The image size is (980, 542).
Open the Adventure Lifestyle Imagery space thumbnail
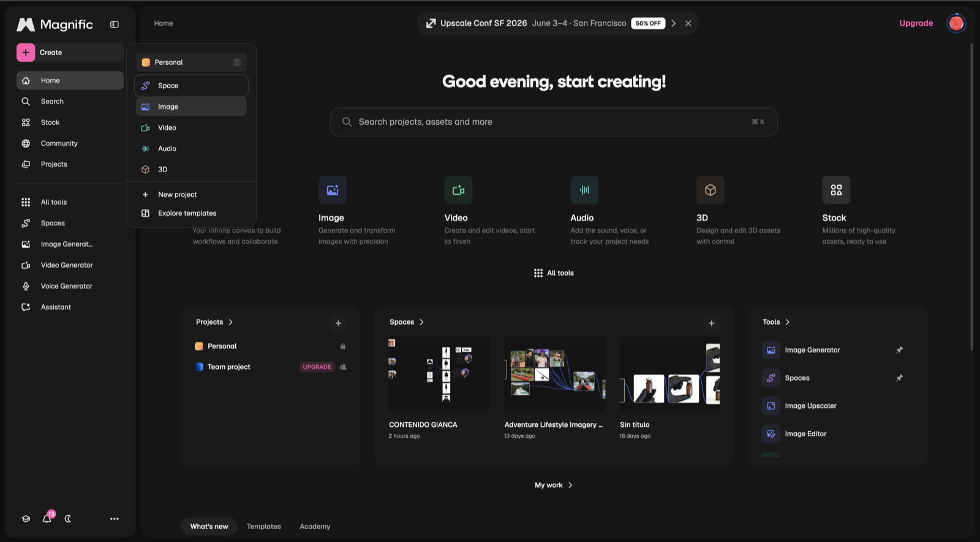[x=554, y=374]
